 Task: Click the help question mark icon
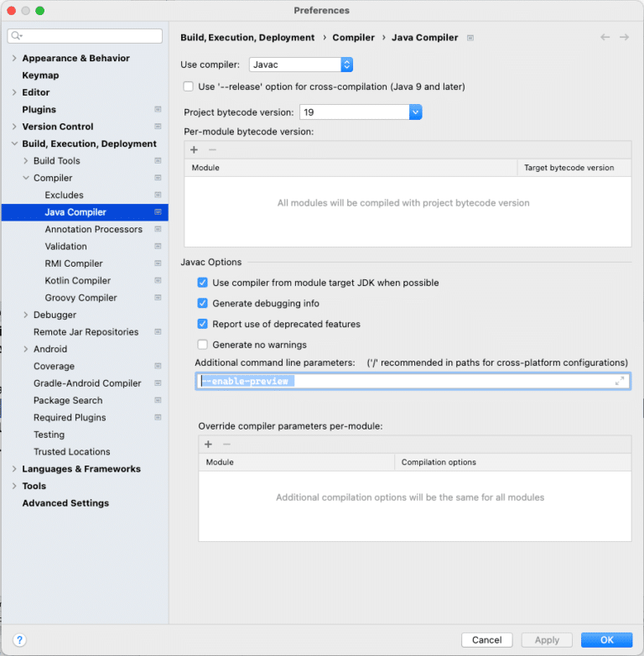tap(19, 640)
